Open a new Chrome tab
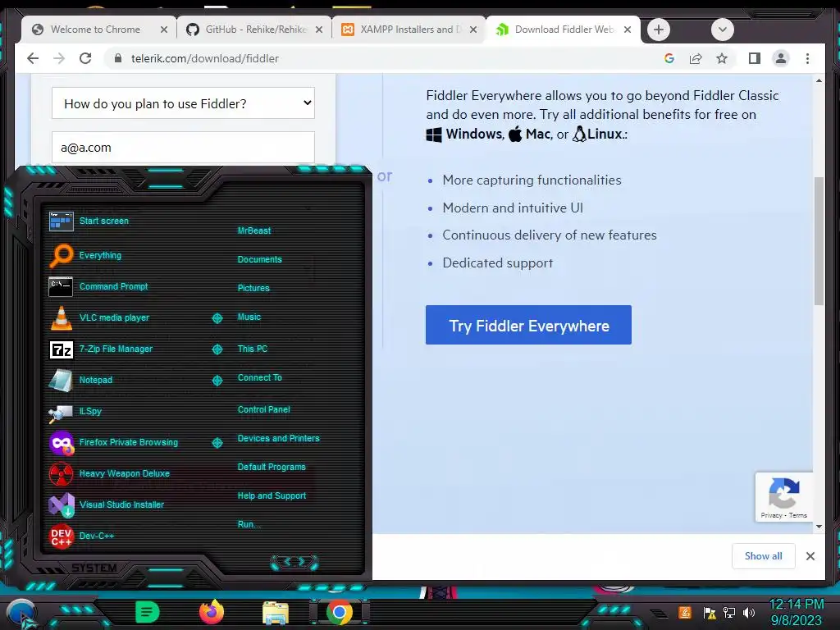The image size is (840, 630). (659, 30)
